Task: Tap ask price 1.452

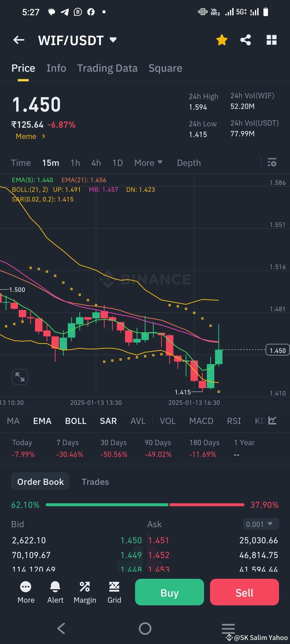Action: click(159, 555)
